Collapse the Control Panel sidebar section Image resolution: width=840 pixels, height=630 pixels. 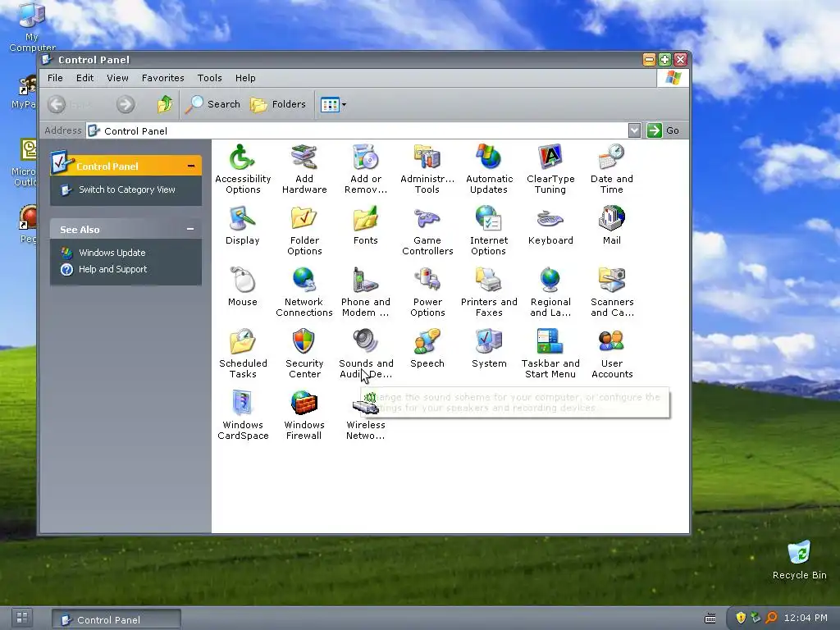[190, 166]
